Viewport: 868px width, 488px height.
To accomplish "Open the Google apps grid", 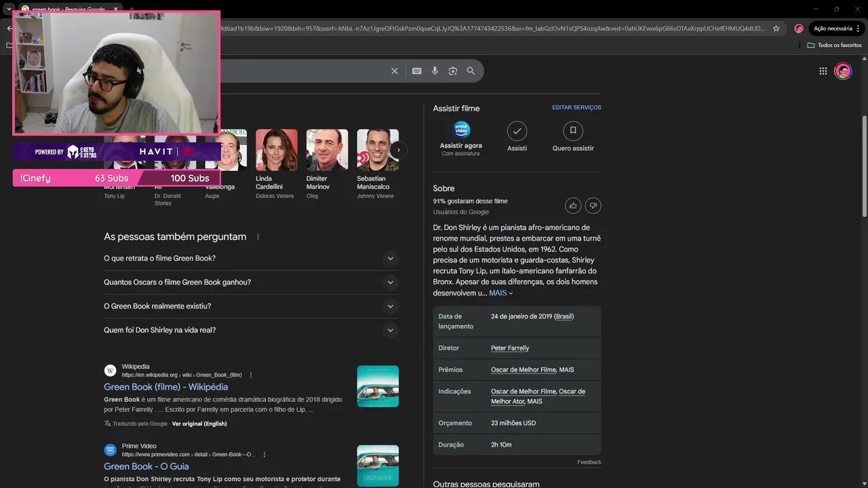I will [823, 71].
